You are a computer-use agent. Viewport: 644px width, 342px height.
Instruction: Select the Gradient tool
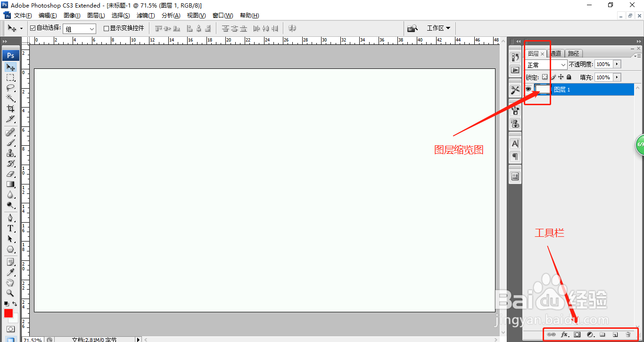coord(10,184)
